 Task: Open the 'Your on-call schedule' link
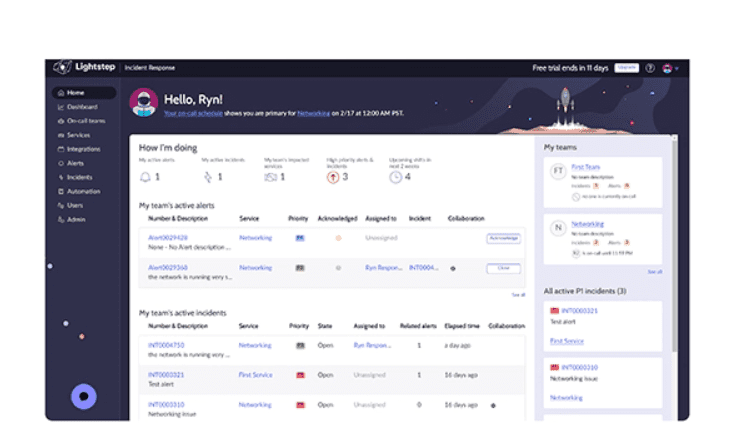(193, 114)
